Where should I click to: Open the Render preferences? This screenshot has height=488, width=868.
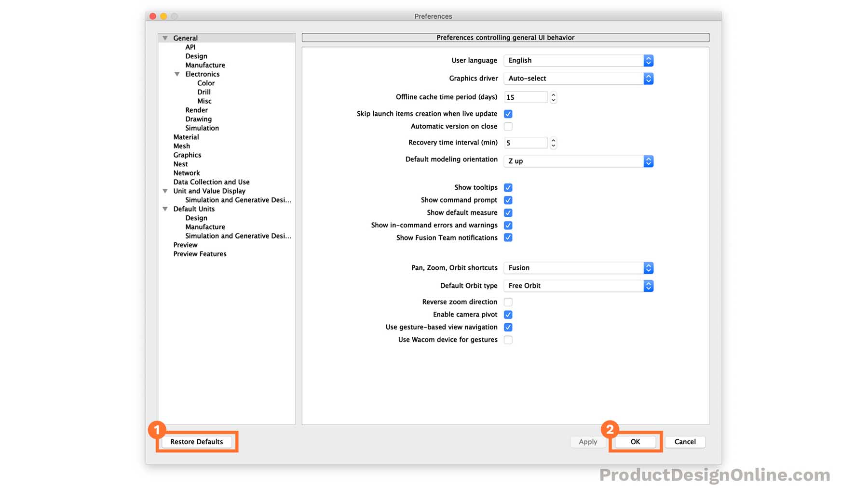point(197,110)
